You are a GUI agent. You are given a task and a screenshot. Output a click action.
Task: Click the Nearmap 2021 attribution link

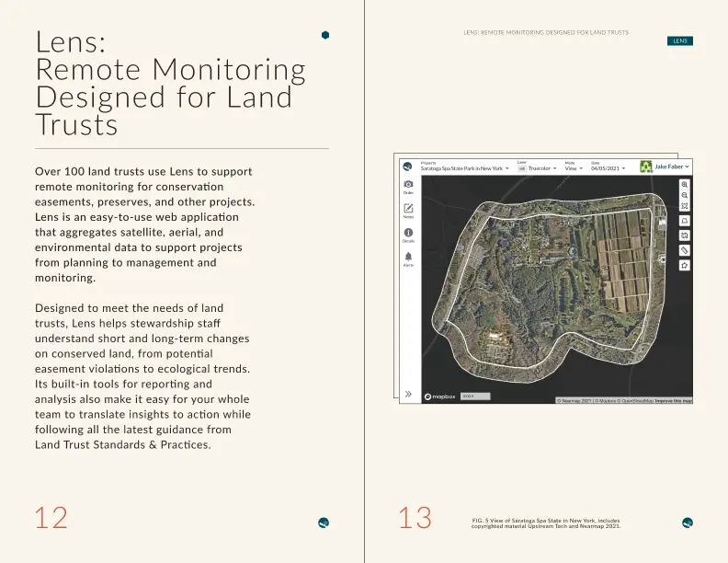pos(574,400)
